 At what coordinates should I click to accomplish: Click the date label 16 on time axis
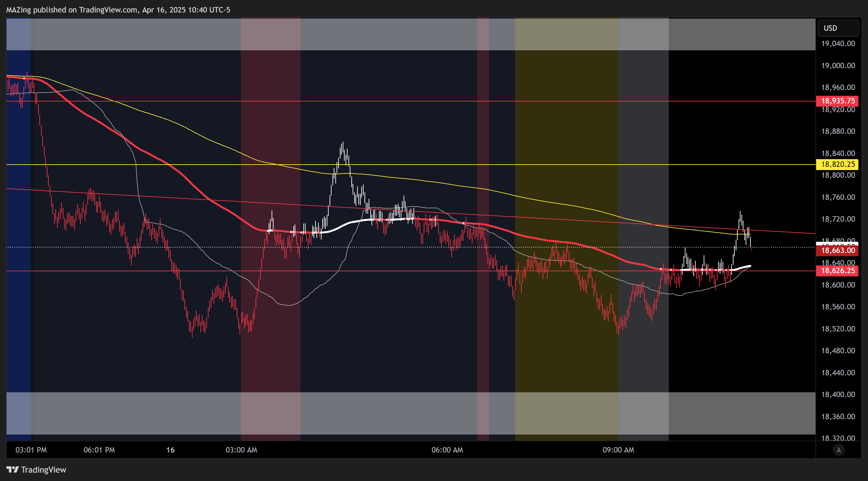(x=170, y=450)
